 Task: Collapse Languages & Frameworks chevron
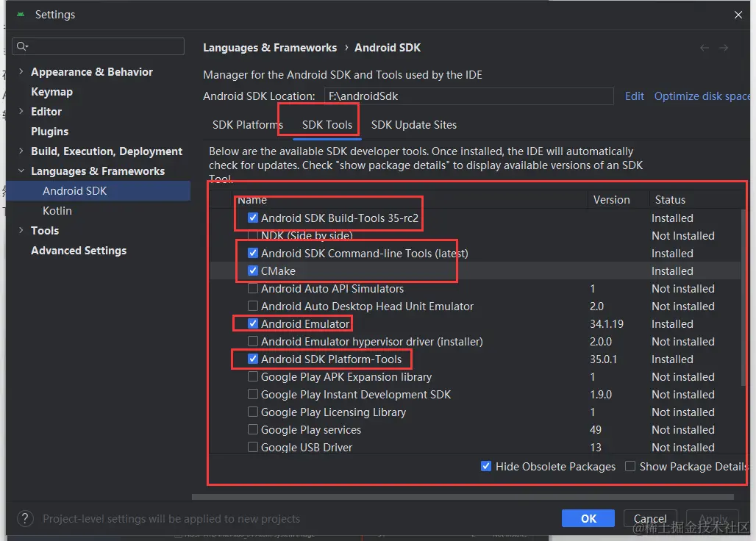[x=21, y=171]
